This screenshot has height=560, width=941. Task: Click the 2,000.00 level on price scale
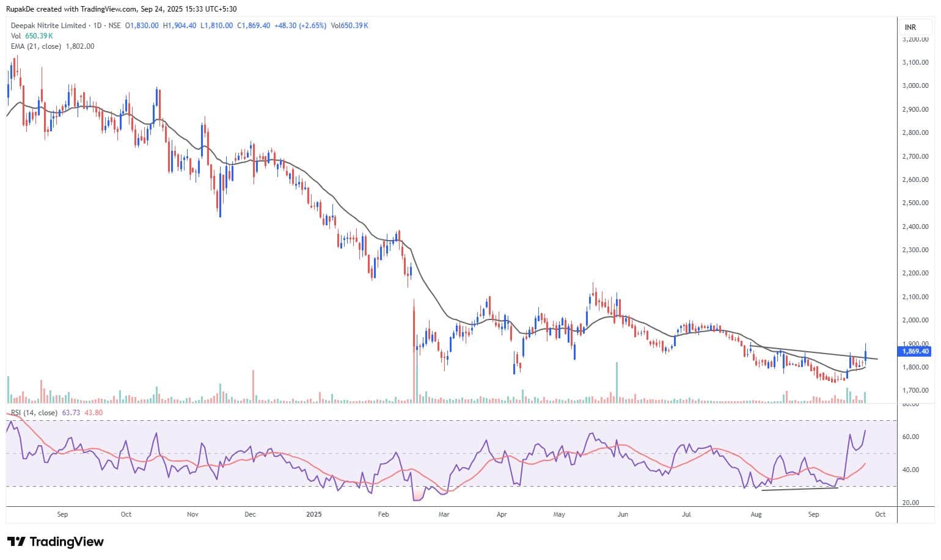915,320
